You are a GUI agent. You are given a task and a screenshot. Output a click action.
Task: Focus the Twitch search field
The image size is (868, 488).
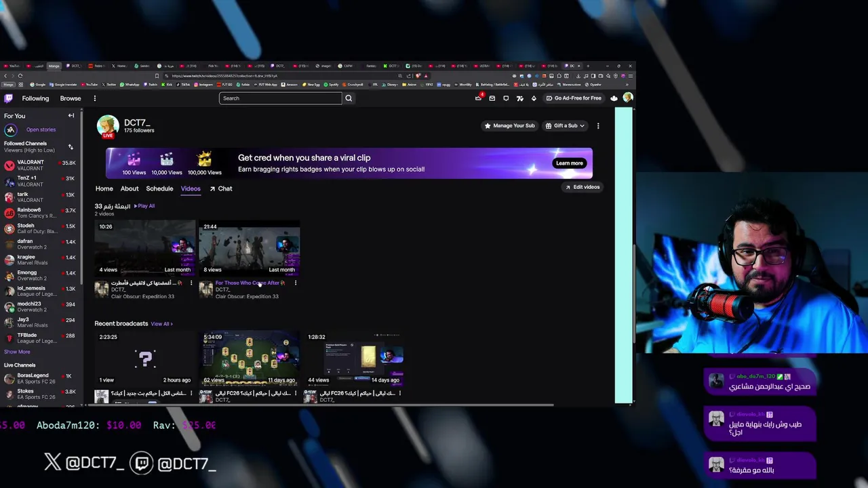coord(280,98)
